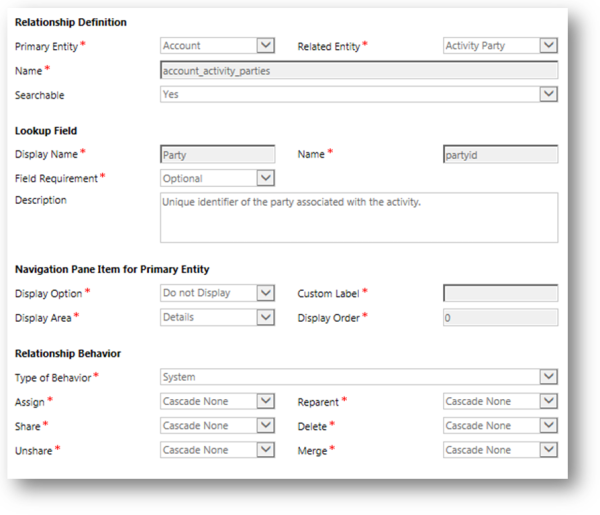
Task: Expand the Assign cascade dropdown
Action: click(x=217, y=401)
